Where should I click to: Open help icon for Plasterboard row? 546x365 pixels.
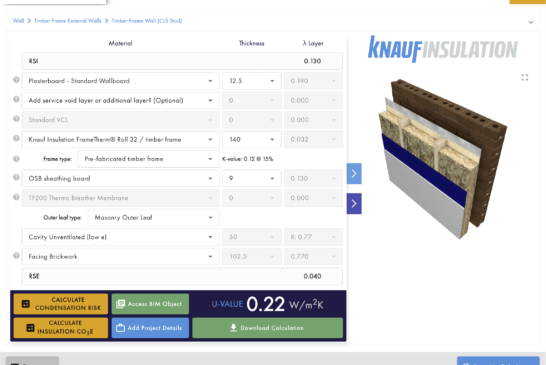pyautogui.click(x=16, y=80)
